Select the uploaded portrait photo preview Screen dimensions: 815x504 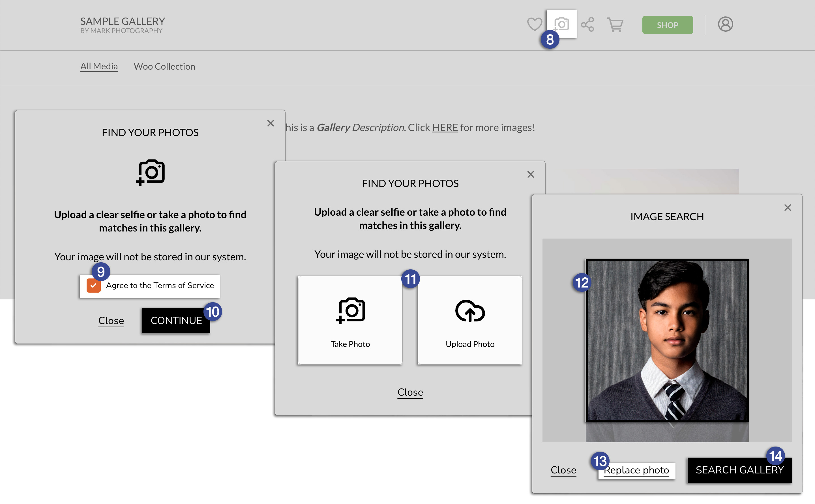(667, 340)
